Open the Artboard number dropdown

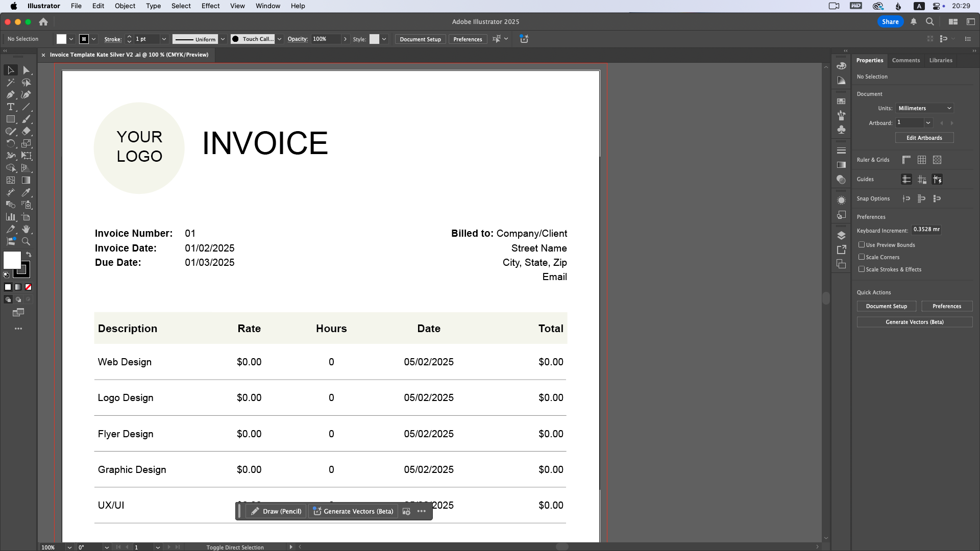(x=928, y=122)
